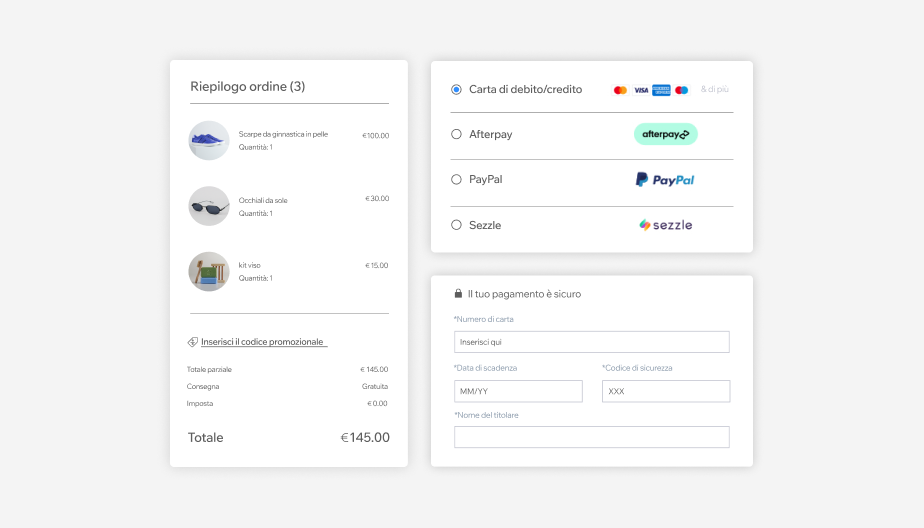Viewport: 924px width, 528px height.
Task: Click the €30.00 item price
Action: pos(377,199)
